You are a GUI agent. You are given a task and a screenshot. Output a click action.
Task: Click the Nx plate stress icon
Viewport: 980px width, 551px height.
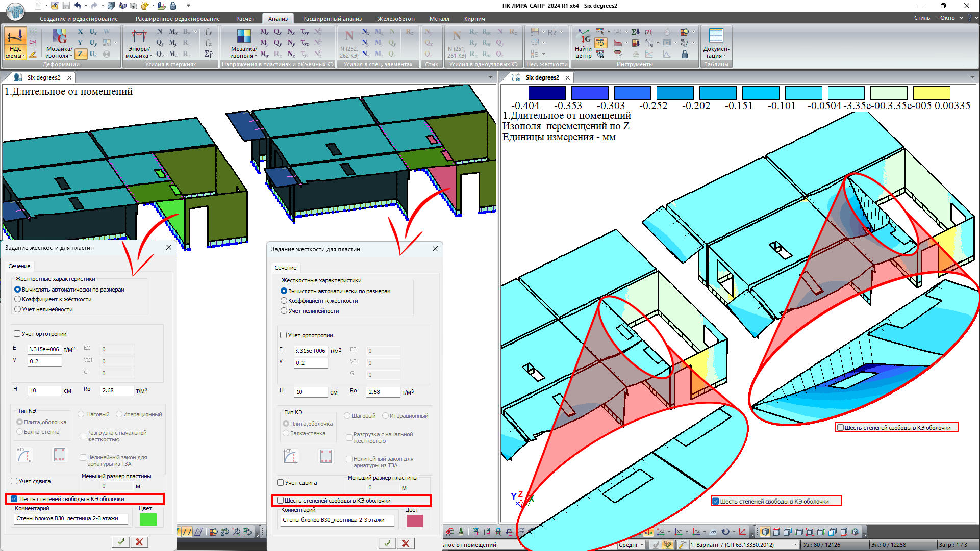[291, 32]
